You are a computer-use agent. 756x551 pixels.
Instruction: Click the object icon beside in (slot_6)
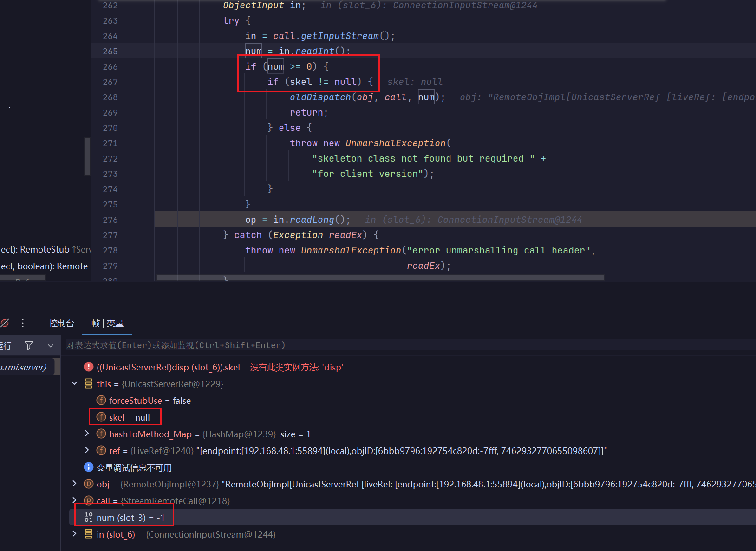(x=89, y=534)
